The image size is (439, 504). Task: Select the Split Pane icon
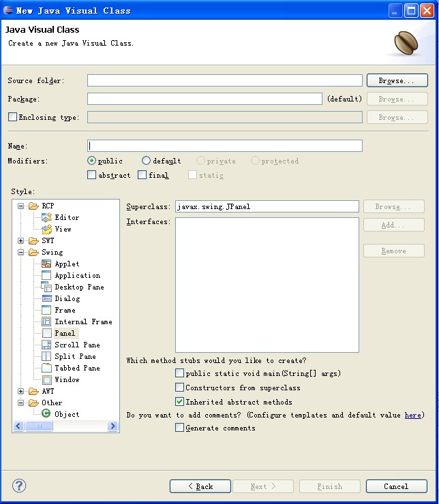pos(46,356)
